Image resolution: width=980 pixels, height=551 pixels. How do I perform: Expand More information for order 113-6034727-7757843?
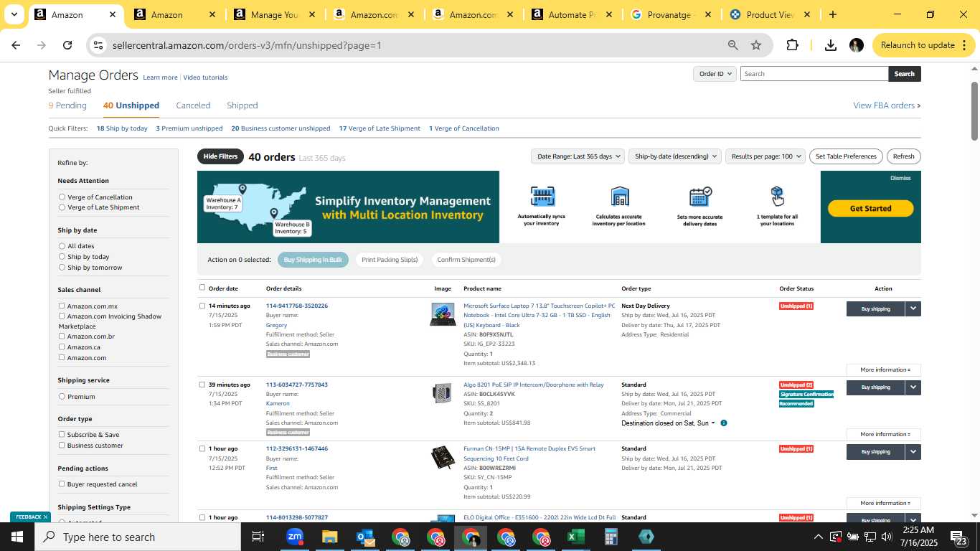[x=884, y=434]
